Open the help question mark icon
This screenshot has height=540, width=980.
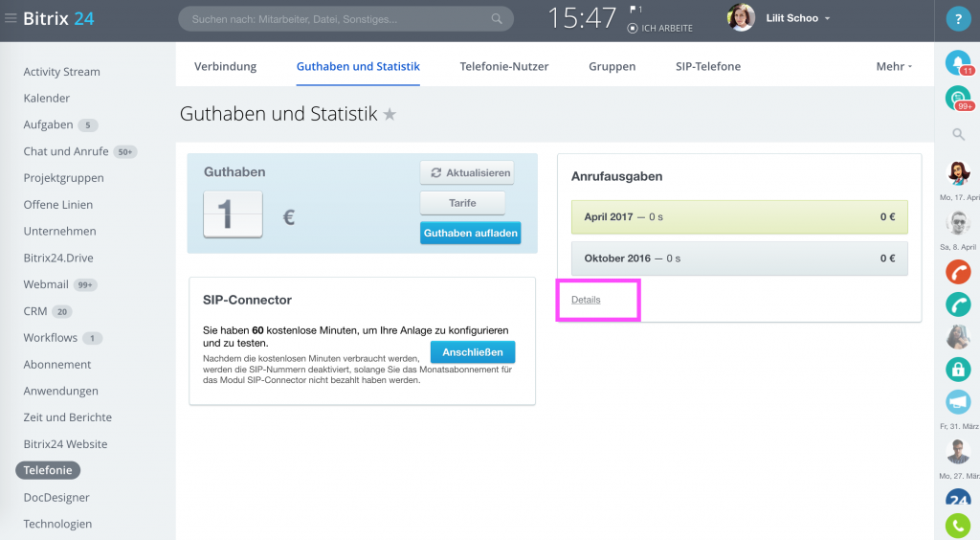point(958,19)
